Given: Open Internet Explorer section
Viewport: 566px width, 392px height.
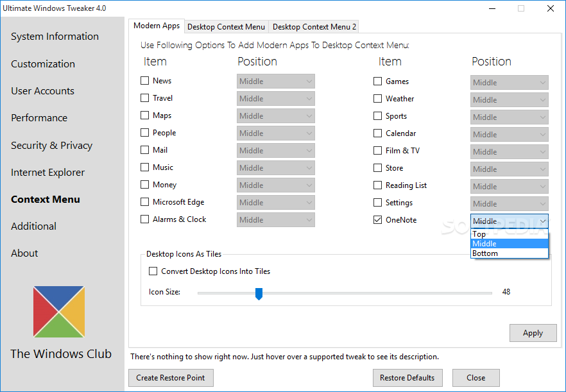Looking at the screenshot, I should click(47, 173).
